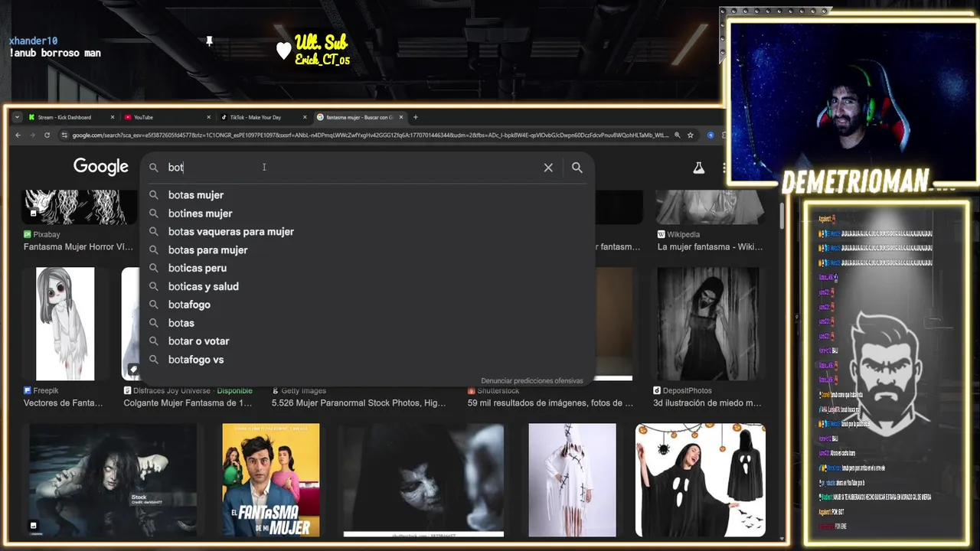Clear the search box with X
This screenshot has width=980, height=551.
point(548,168)
